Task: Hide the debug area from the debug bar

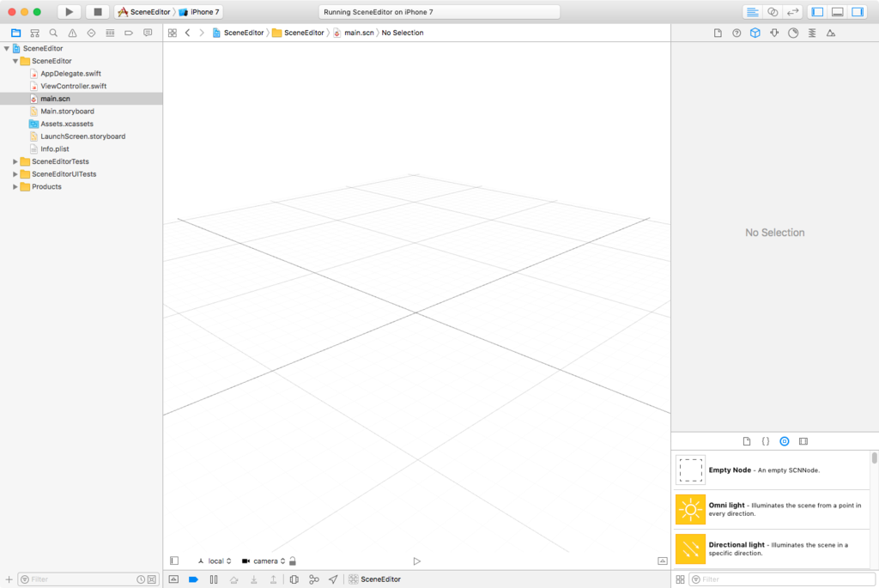Action: 173,579
